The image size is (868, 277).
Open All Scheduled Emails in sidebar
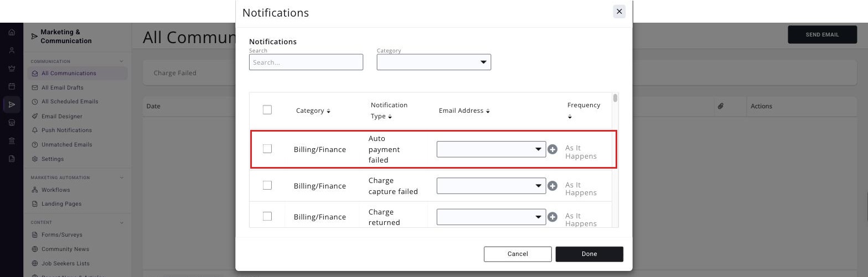click(x=70, y=102)
